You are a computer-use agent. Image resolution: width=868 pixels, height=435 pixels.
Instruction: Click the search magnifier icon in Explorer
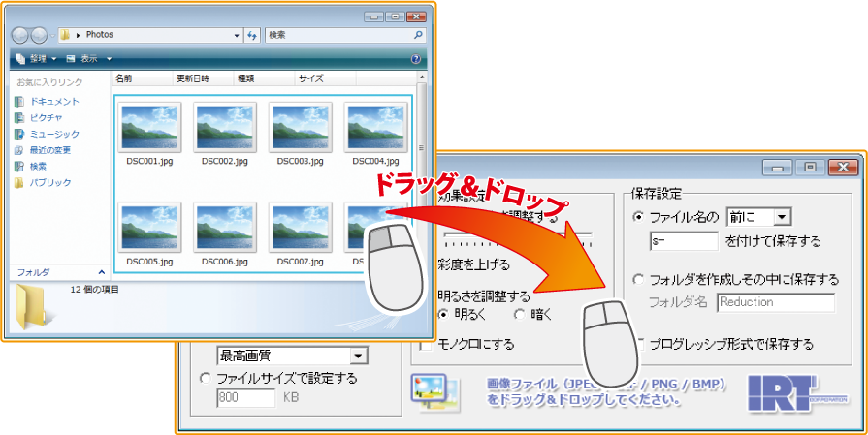(418, 35)
